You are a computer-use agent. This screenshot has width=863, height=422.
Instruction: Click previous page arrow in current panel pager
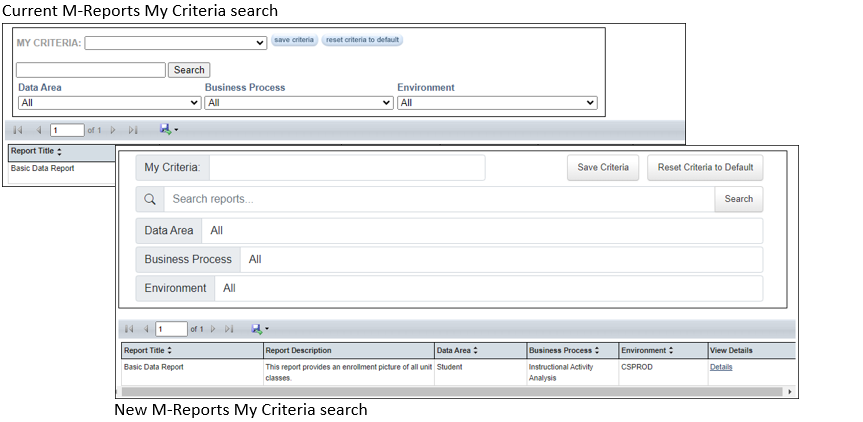pos(39,130)
